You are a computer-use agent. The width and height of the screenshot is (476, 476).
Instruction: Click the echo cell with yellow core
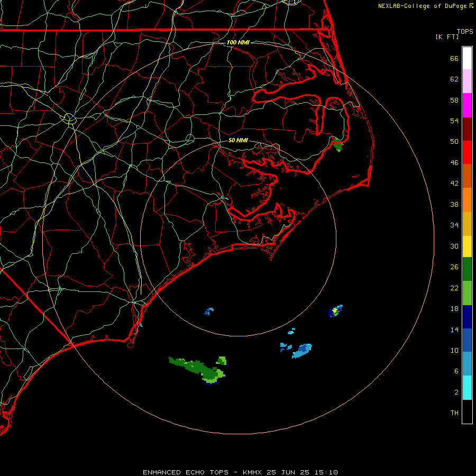(x=335, y=311)
